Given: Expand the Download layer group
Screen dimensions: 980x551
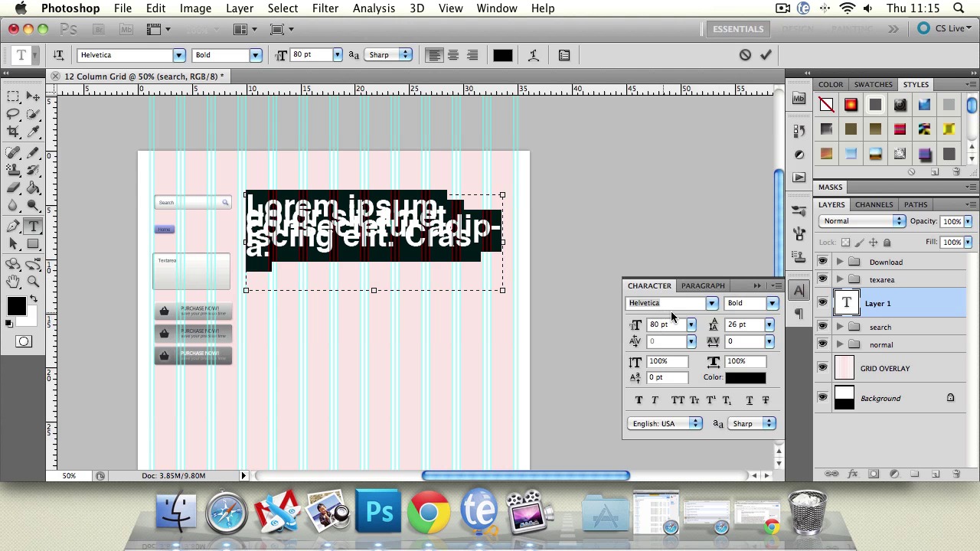Looking at the screenshot, I should tap(840, 262).
